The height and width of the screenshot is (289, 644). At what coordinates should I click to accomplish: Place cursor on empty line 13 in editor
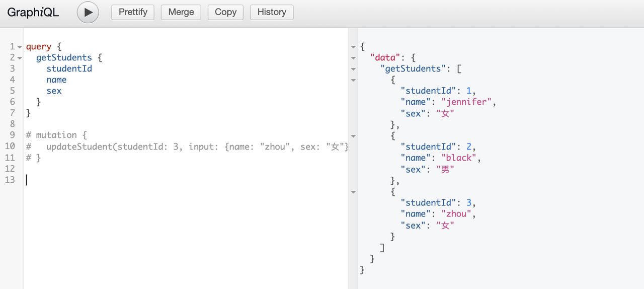[x=151, y=180]
